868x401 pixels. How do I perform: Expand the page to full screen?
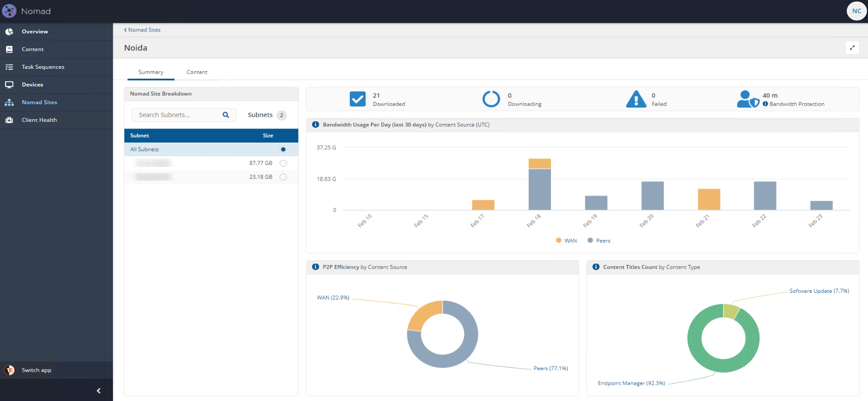tap(852, 48)
